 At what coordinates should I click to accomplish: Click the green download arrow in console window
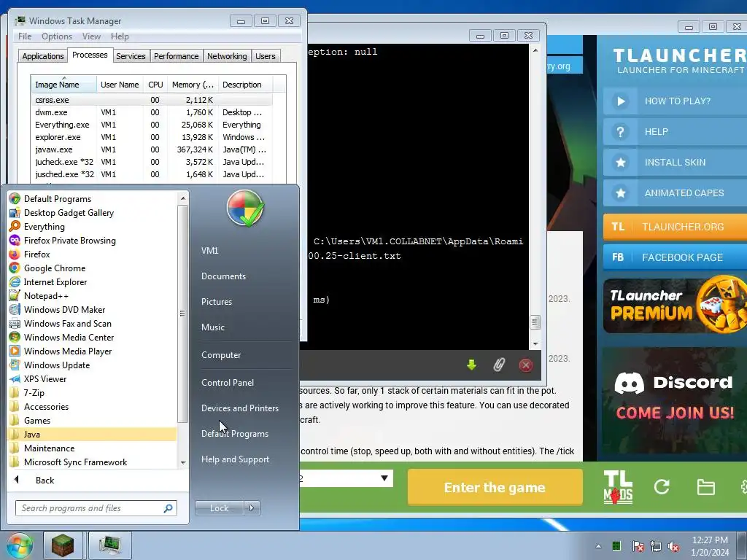tap(471, 365)
